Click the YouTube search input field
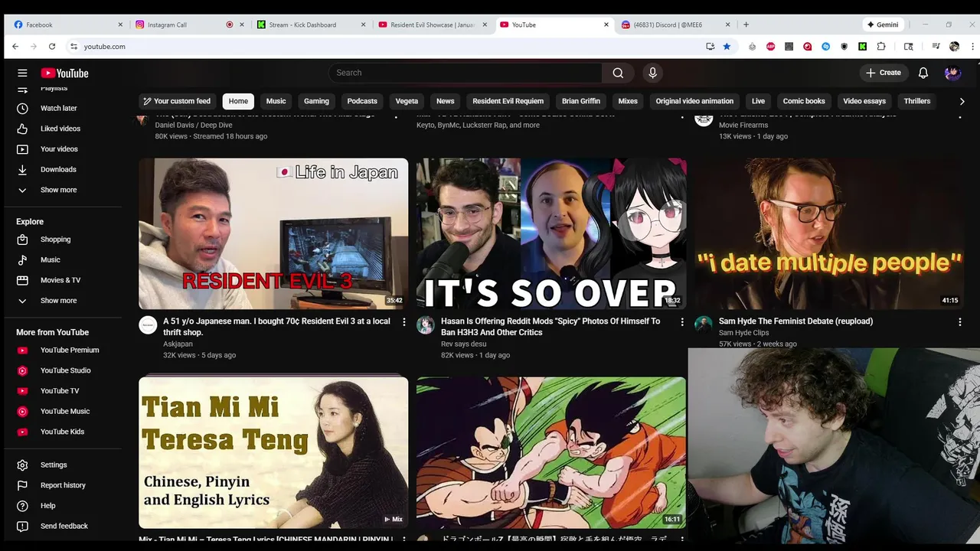Viewport: 980px width, 551px height. point(465,73)
